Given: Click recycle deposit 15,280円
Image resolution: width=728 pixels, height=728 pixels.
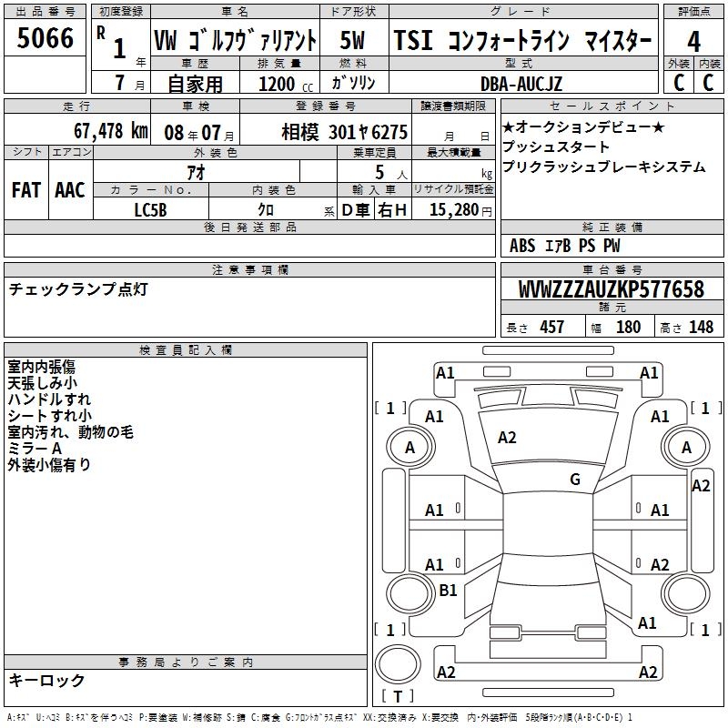Looking at the screenshot, I should coord(460,210).
